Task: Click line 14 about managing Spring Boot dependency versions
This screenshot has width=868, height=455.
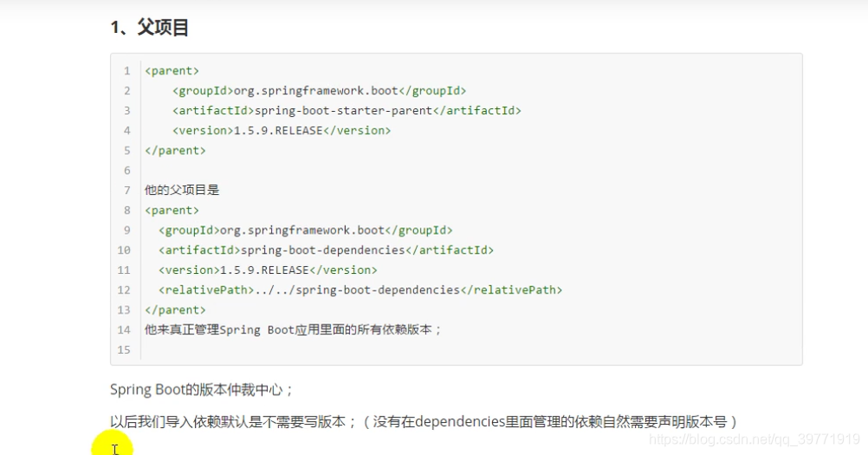Action: [293, 330]
